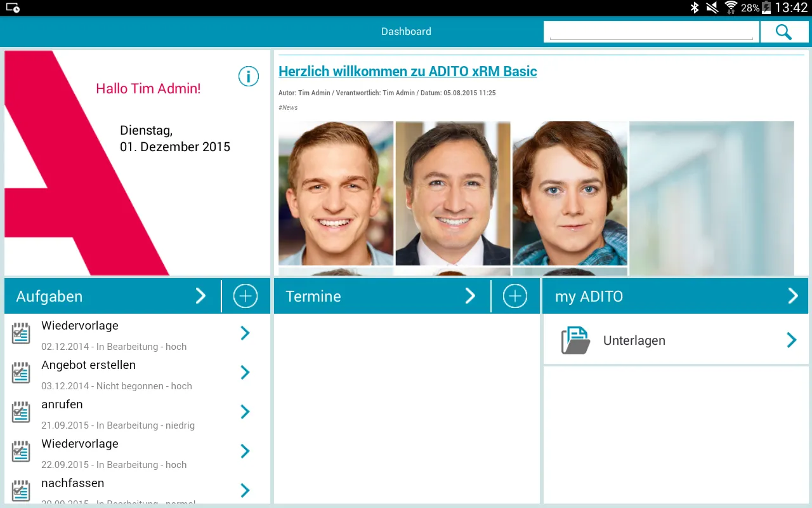Image resolution: width=812 pixels, height=508 pixels.
Task: Open the blond man's photo thumbnail
Action: [336, 194]
